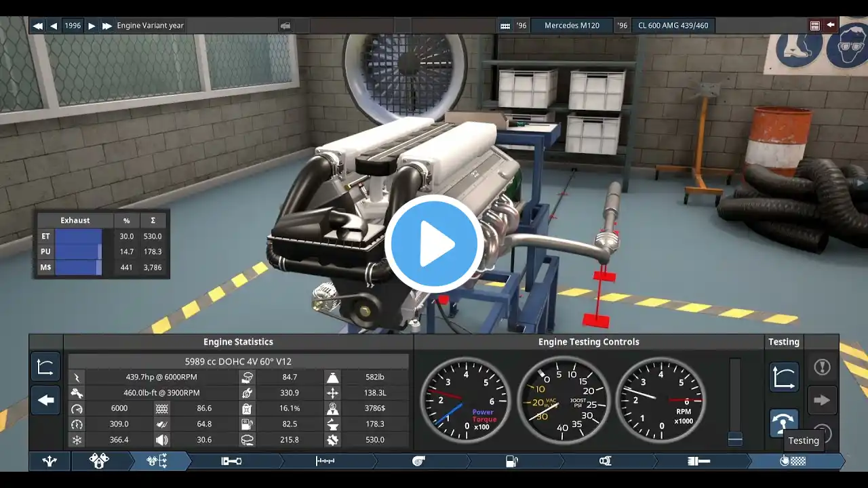Select the 1996 year field
Viewport: 868px width, 488px height.
pyautogui.click(x=73, y=26)
